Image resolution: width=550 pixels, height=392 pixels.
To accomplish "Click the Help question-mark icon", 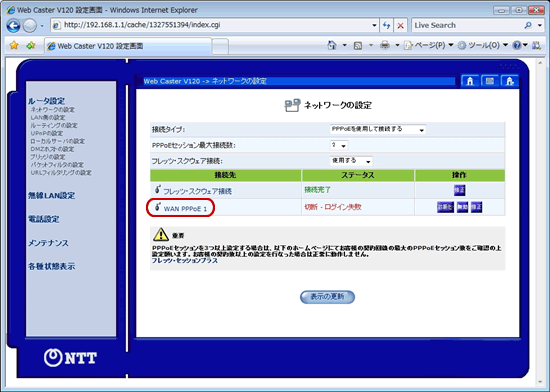I will pyautogui.click(x=516, y=45).
